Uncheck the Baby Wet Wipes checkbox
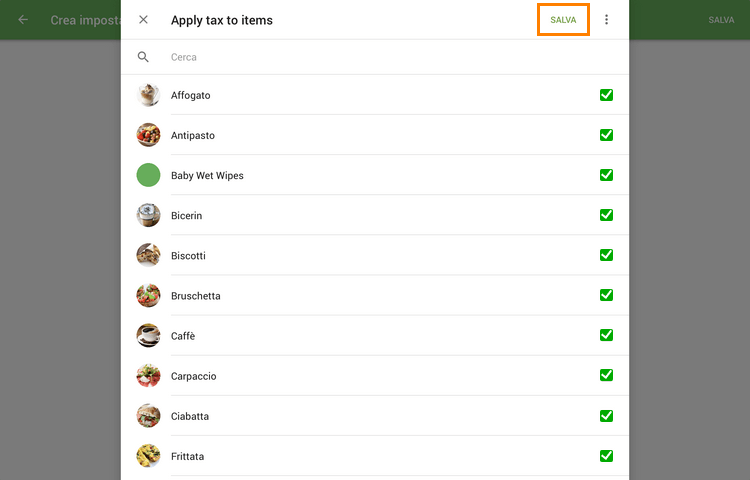750x480 pixels. tap(606, 175)
